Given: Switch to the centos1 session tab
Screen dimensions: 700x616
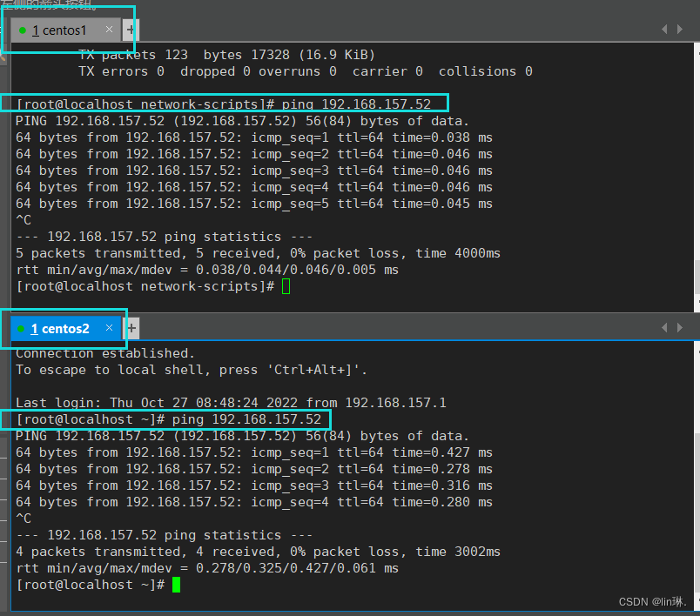Looking at the screenshot, I should [65, 30].
